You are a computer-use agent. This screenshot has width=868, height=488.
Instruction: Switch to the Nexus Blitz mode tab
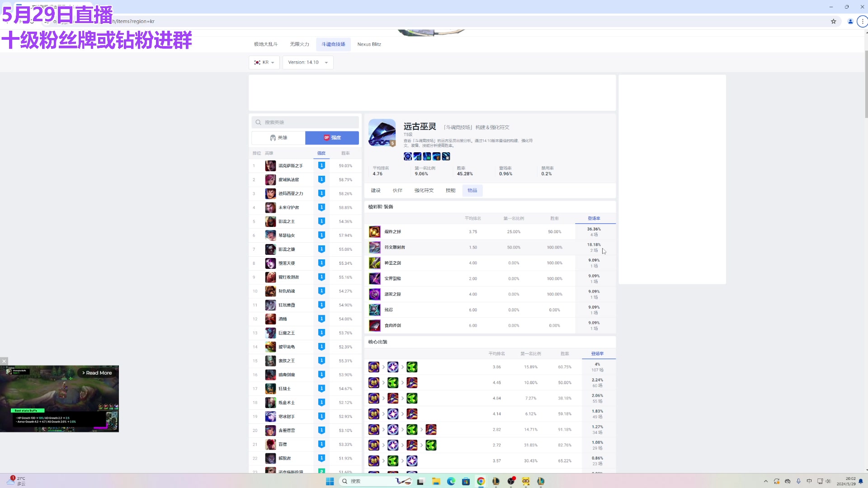coord(369,44)
